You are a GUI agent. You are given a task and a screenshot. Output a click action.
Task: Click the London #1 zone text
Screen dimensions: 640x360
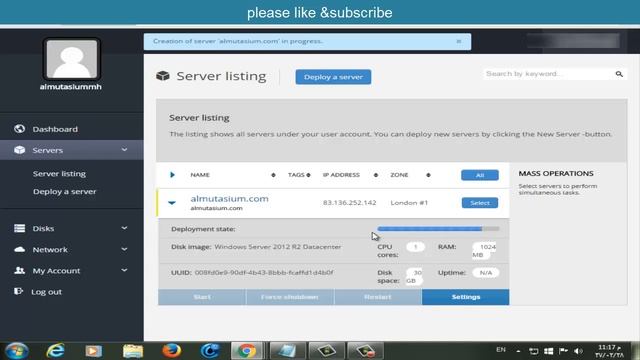(x=409, y=202)
